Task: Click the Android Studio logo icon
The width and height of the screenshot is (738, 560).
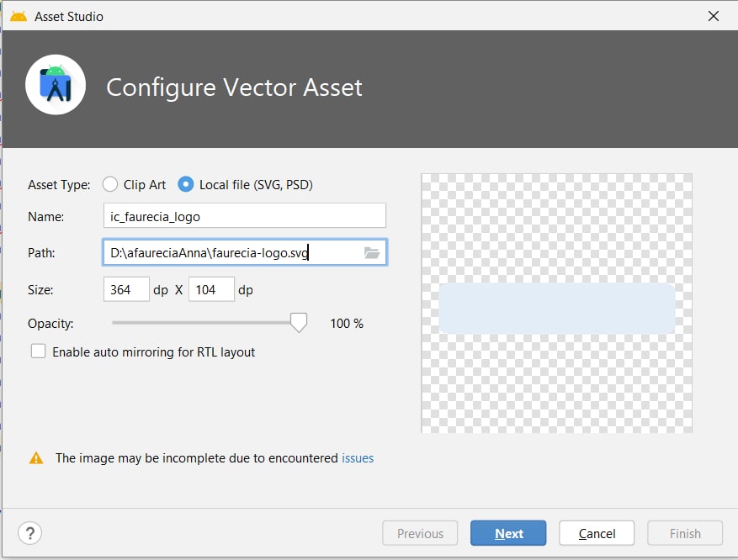Action: (x=56, y=85)
